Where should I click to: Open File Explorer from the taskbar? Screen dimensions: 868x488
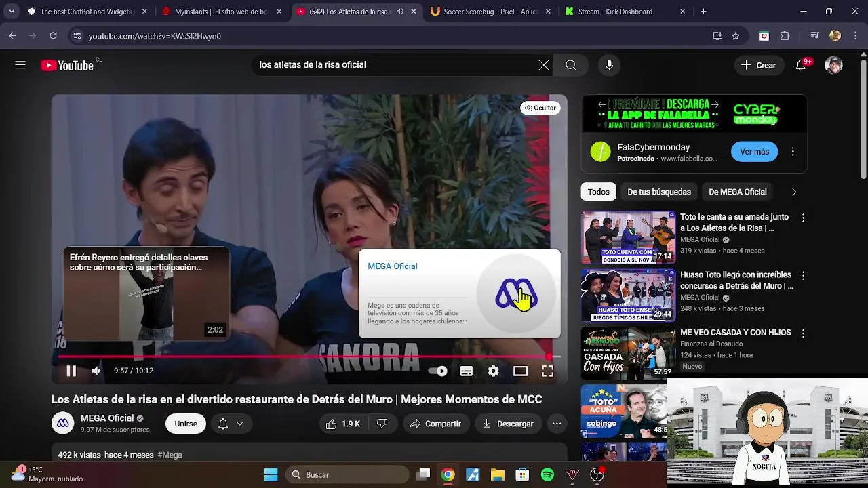(x=498, y=474)
